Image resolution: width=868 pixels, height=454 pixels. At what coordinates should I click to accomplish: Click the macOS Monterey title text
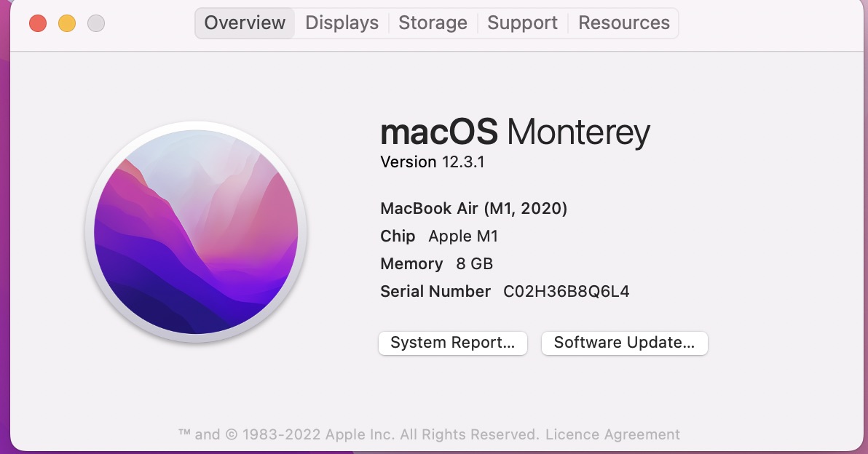point(515,132)
